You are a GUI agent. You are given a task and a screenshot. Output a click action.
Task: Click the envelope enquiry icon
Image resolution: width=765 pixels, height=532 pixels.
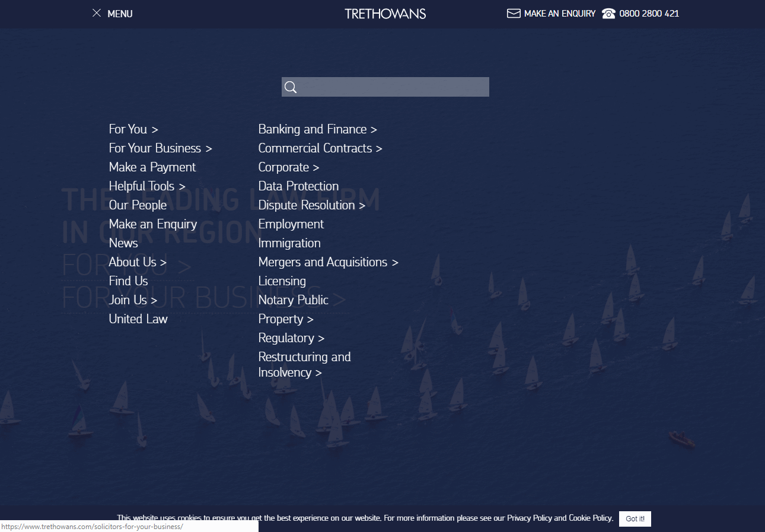[x=514, y=13]
